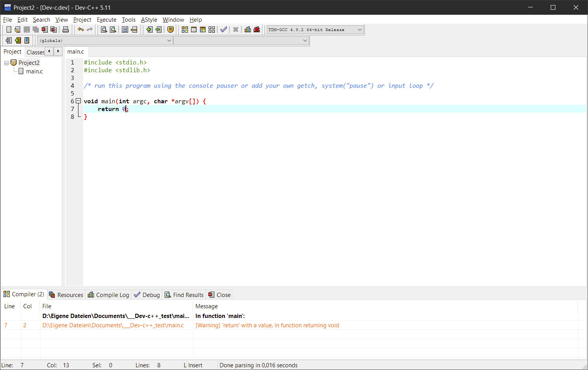Click the Save file toolbar icon
588x370 pixels.
26,30
